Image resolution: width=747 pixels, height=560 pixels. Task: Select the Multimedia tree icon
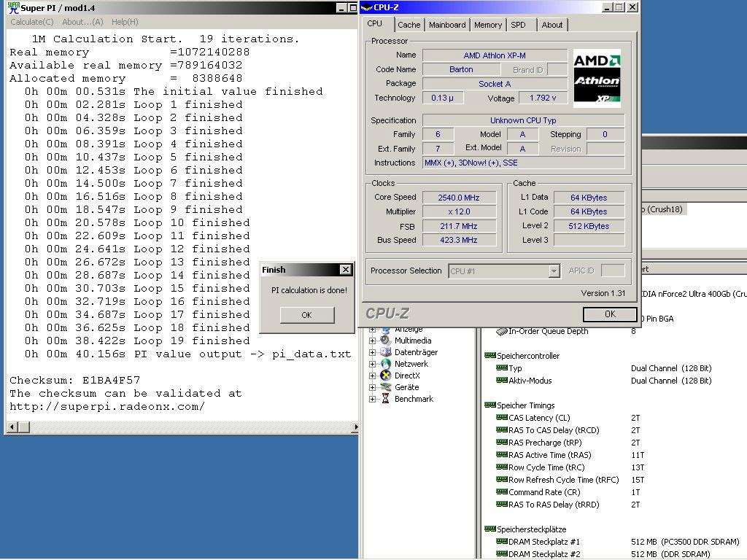coord(386,341)
